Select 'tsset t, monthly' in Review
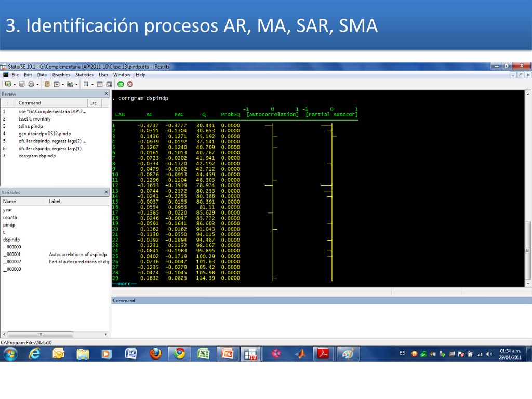This screenshot has height=399, width=532. pyautogui.click(x=34, y=119)
